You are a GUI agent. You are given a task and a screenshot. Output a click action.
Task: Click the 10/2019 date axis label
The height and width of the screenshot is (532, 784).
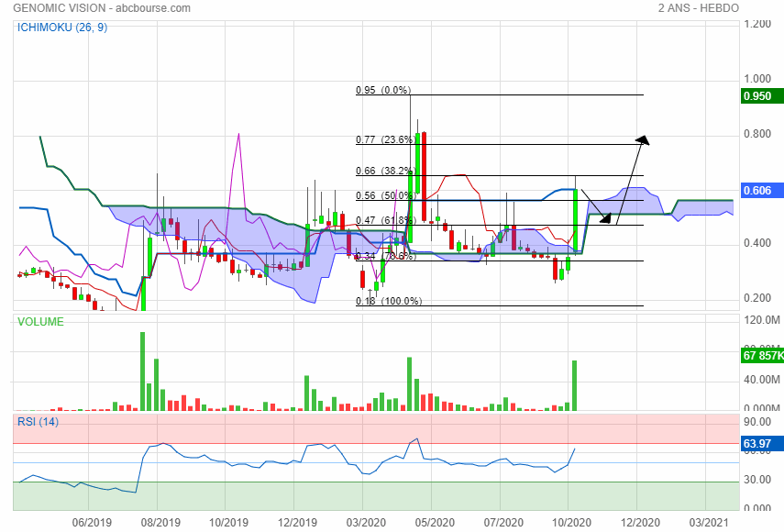pos(228,523)
